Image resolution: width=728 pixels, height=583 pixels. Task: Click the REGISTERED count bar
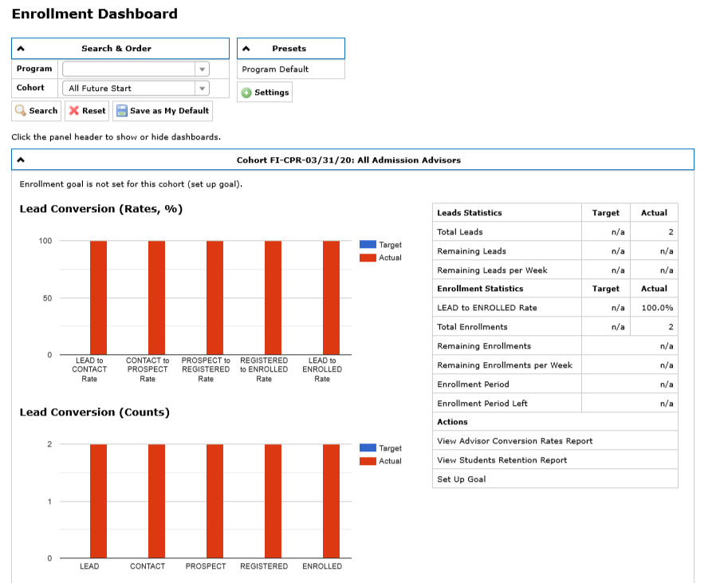click(x=273, y=501)
